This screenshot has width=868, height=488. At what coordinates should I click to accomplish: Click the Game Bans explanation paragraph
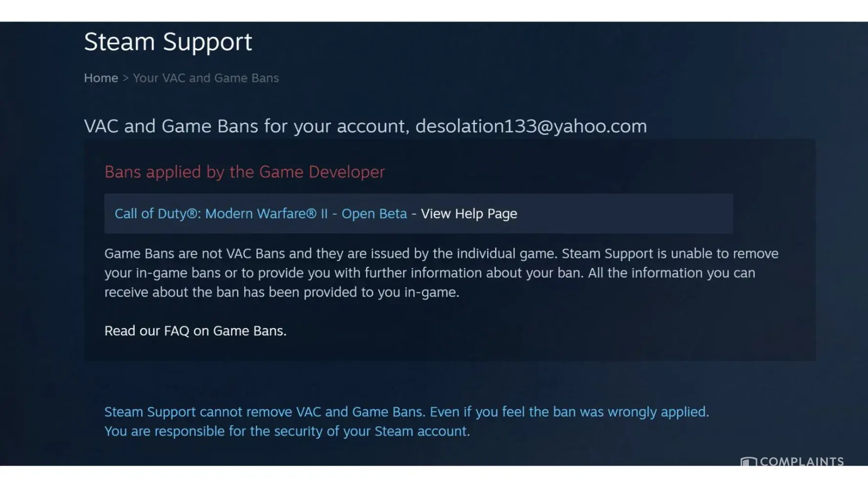[x=441, y=273]
